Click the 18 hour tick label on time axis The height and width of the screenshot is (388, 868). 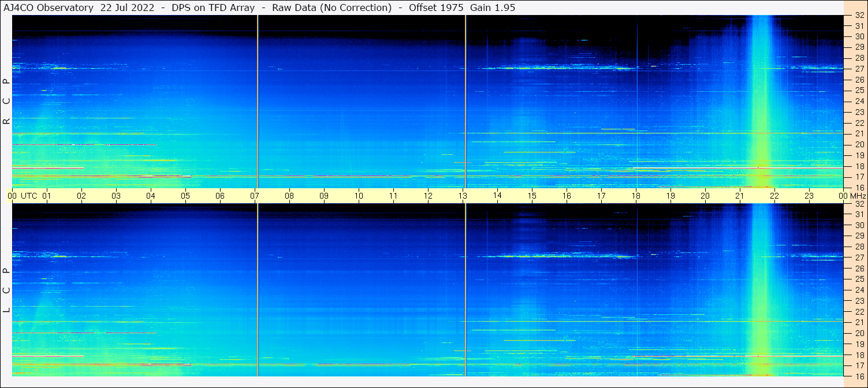(x=636, y=196)
